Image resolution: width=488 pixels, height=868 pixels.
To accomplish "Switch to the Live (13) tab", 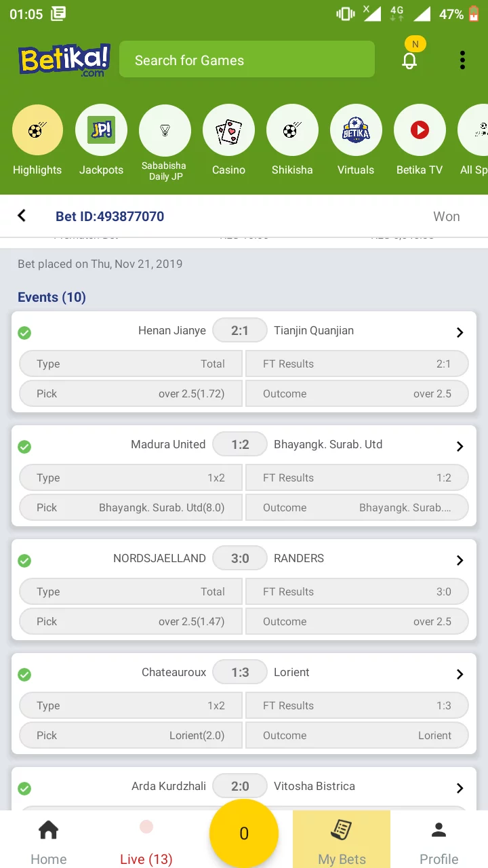I will 146,842.
